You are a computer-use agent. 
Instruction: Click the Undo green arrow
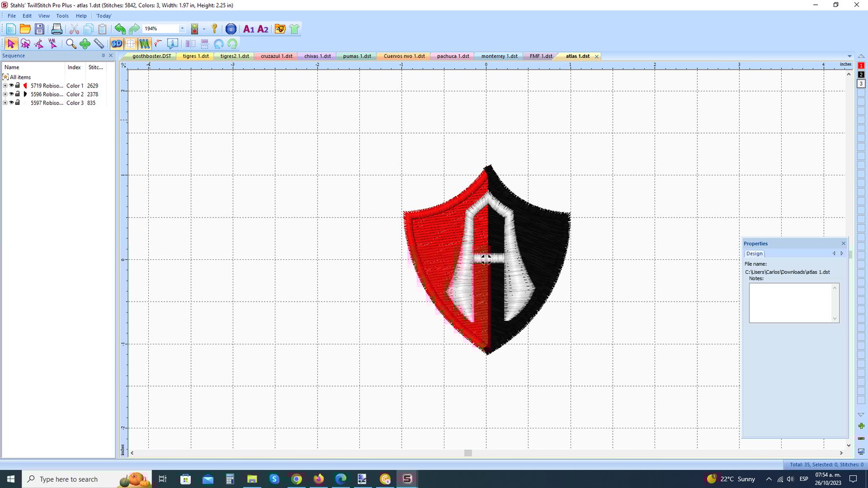[x=120, y=29]
